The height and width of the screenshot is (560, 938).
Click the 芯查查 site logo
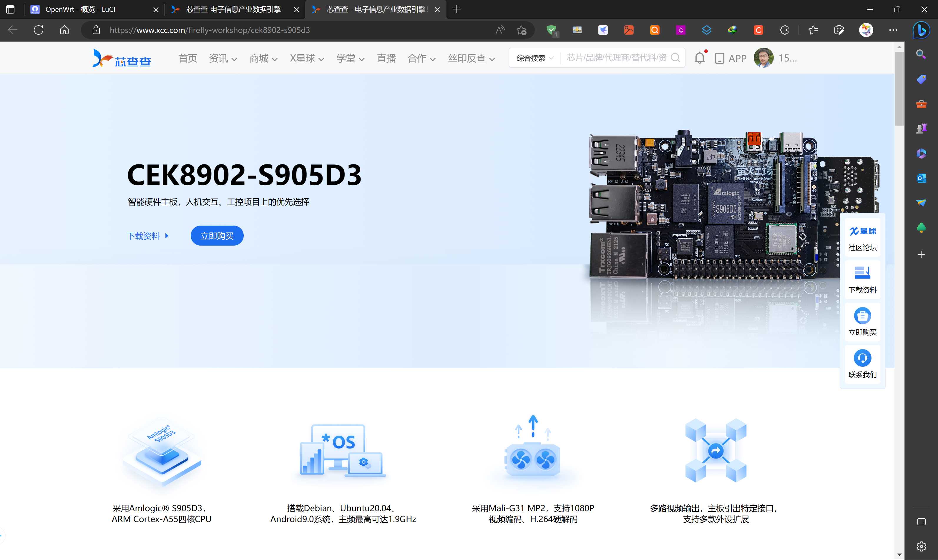122,59
